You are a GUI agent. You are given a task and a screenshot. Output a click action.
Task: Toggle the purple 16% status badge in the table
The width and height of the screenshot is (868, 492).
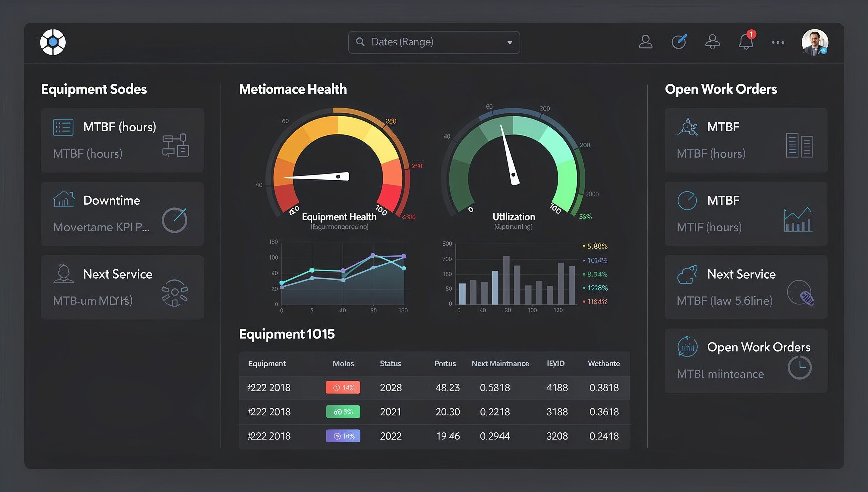pyautogui.click(x=343, y=436)
